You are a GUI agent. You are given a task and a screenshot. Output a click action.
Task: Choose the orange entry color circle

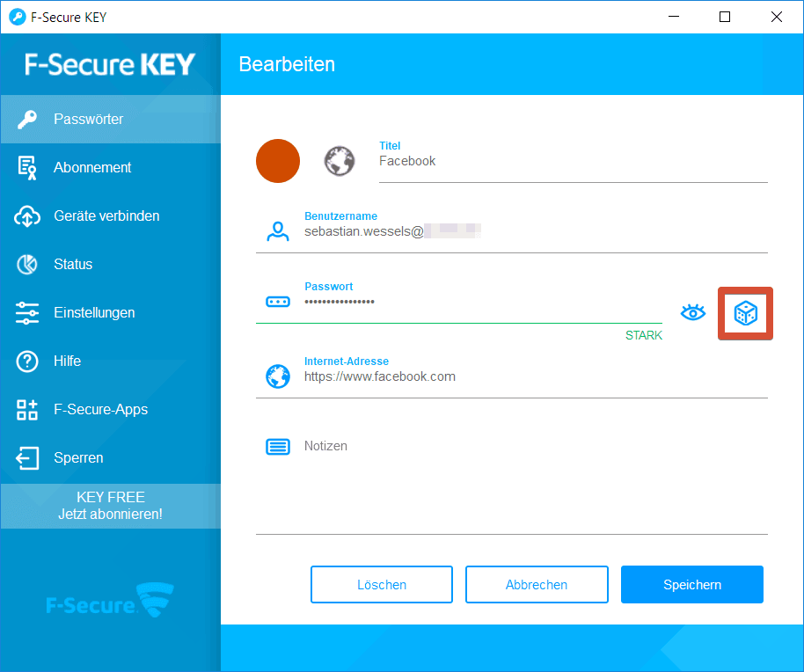tap(278, 161)
